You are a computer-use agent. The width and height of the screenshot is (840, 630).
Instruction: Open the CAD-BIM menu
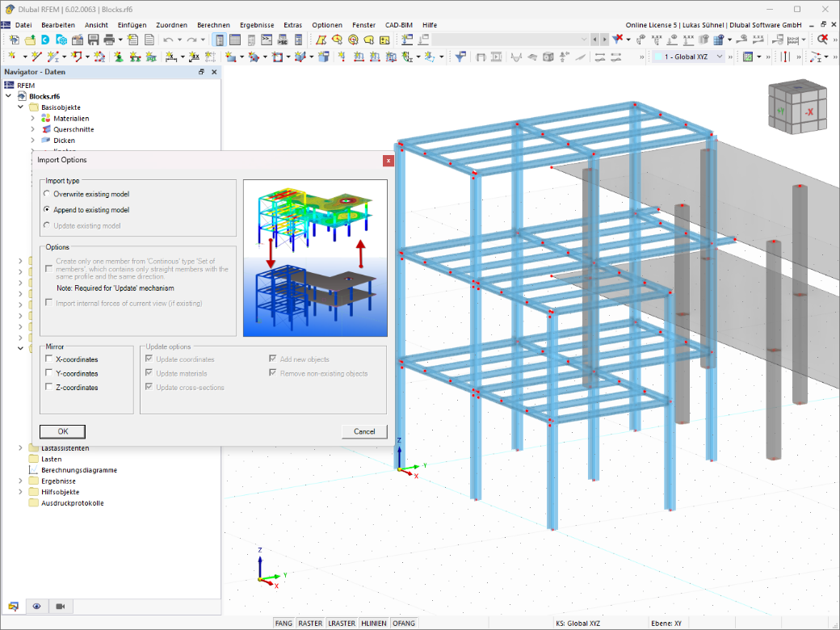(399, 25)
